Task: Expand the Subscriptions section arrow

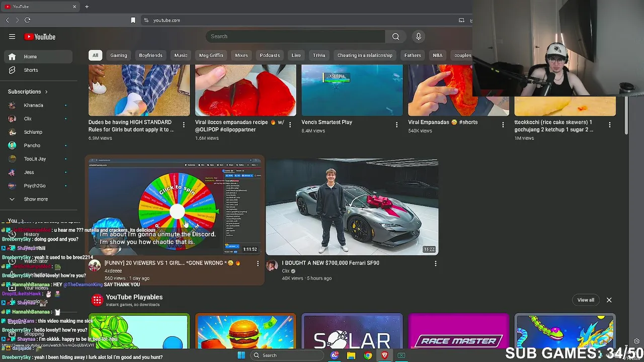Action: (46, 92)
